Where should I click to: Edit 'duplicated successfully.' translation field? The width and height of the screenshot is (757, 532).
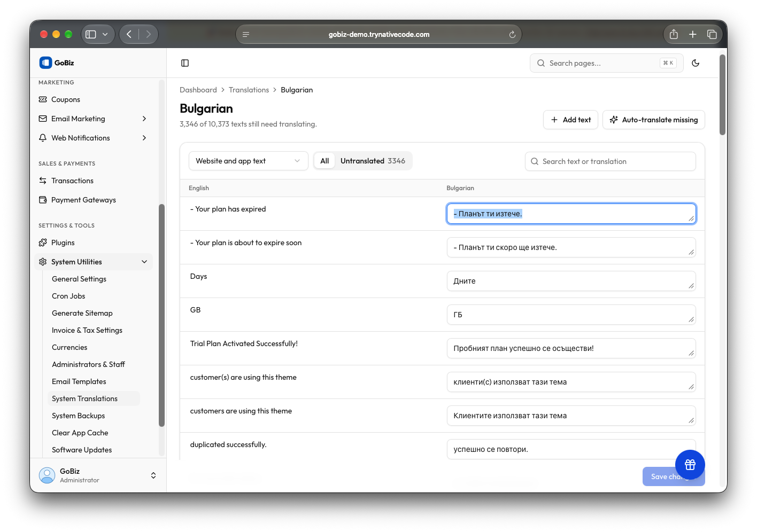pyautogui.click(x=571, y=449)
